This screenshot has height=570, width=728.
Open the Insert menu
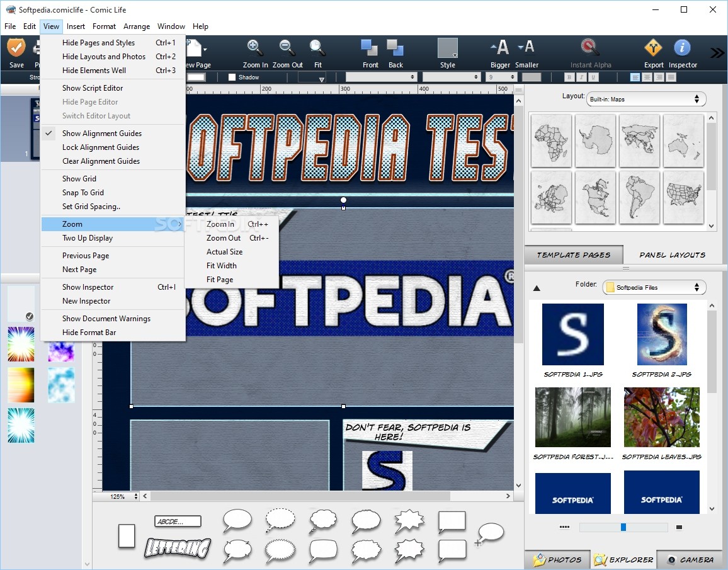click(x=76, y=26)
